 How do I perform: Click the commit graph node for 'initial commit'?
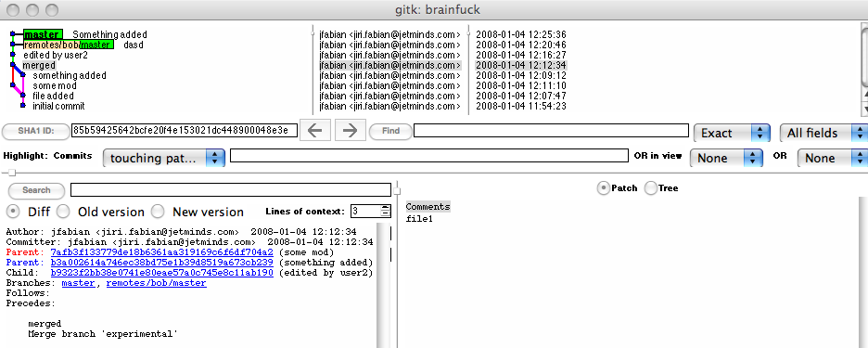point(22,105)
